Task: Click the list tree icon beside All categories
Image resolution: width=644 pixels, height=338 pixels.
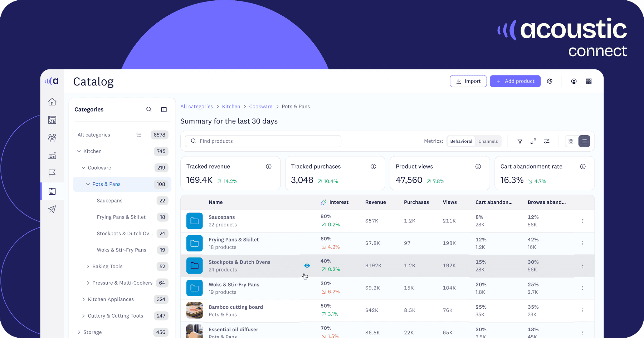Action: [139, 135]
